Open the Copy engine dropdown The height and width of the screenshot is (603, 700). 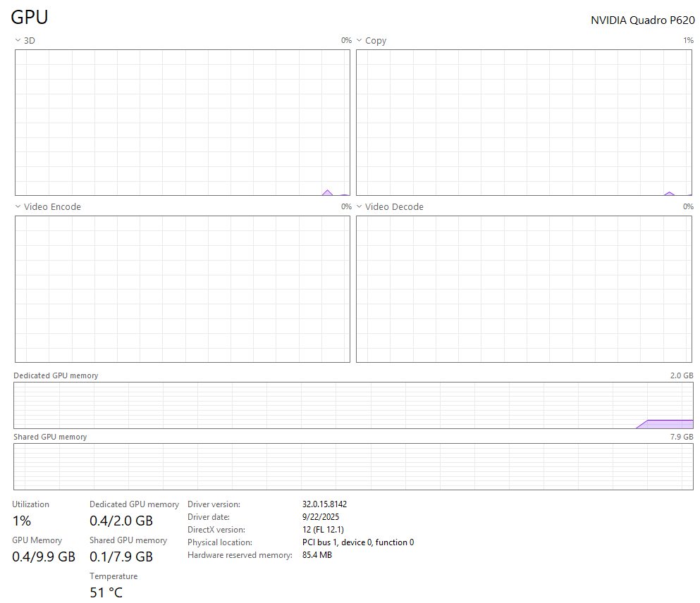click(x=371, y=41)
